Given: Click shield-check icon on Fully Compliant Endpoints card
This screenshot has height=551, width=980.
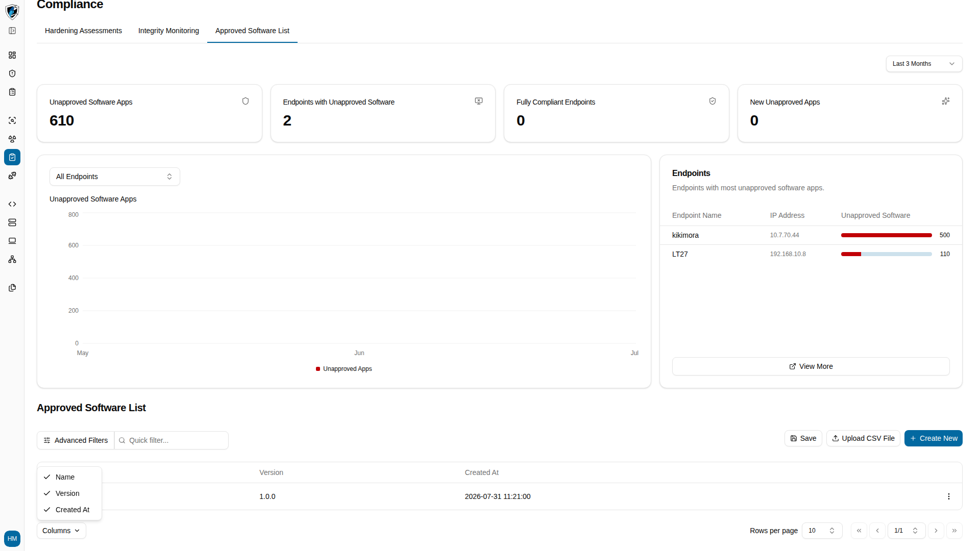Looking at the screenshot, I should (x=713, y=101).
